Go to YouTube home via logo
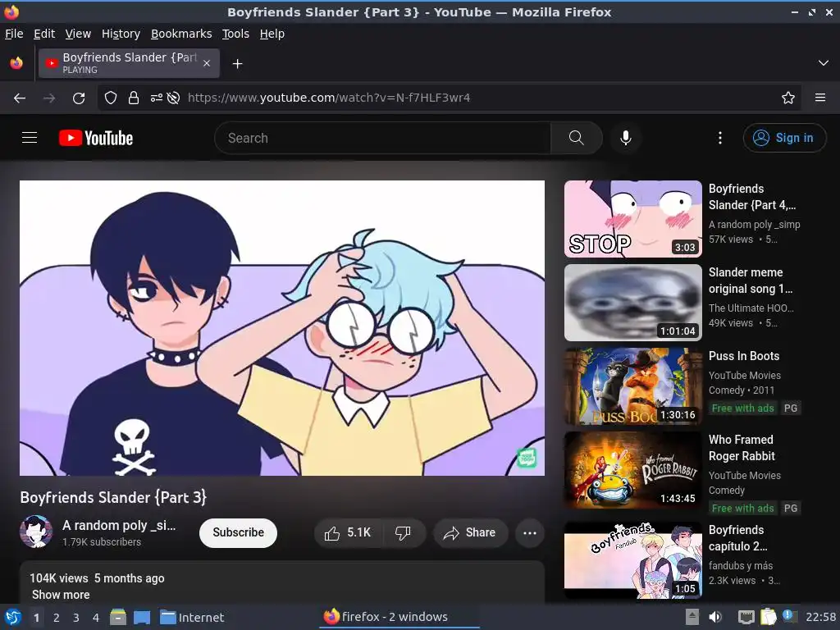 pyautogui.click(x=96, y=138)
